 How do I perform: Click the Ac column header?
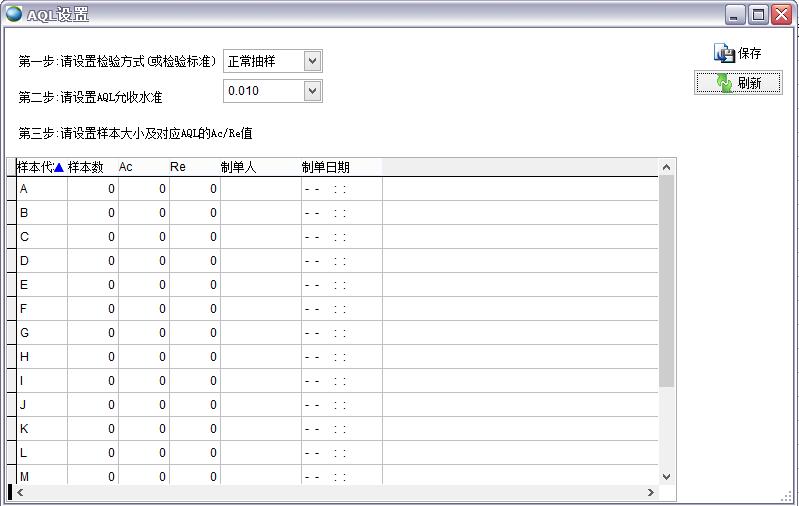[142, 167]
